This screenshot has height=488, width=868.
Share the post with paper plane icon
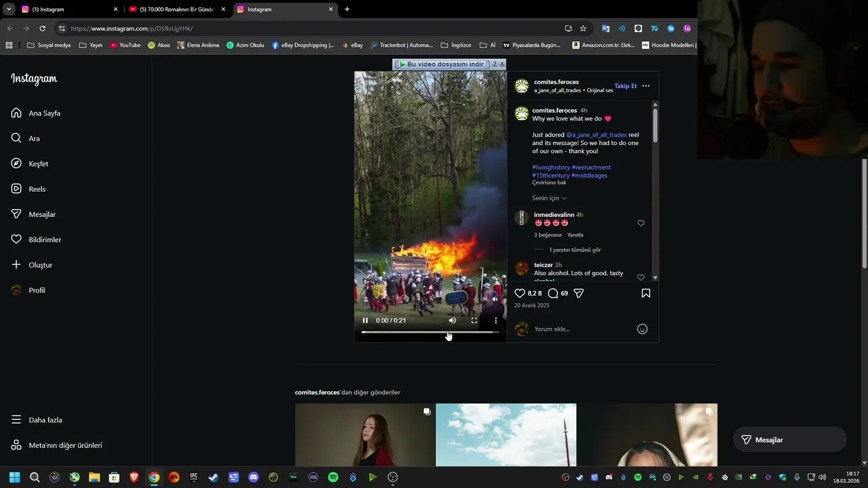(578, 293)
